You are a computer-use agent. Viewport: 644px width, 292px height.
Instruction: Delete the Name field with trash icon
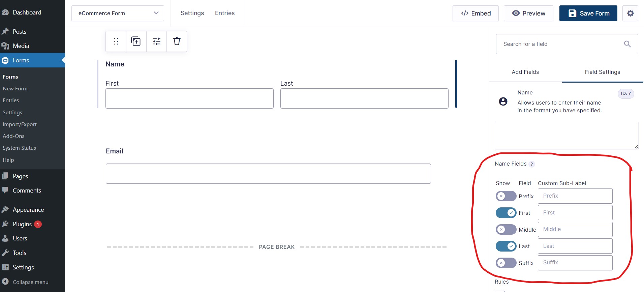pyautogui.click(x=177, y=41)
